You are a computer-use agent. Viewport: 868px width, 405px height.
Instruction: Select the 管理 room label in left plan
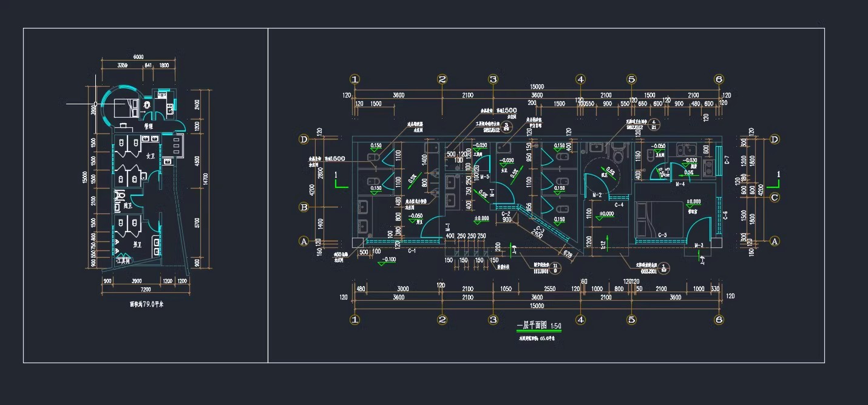click(x=148, y=127)
